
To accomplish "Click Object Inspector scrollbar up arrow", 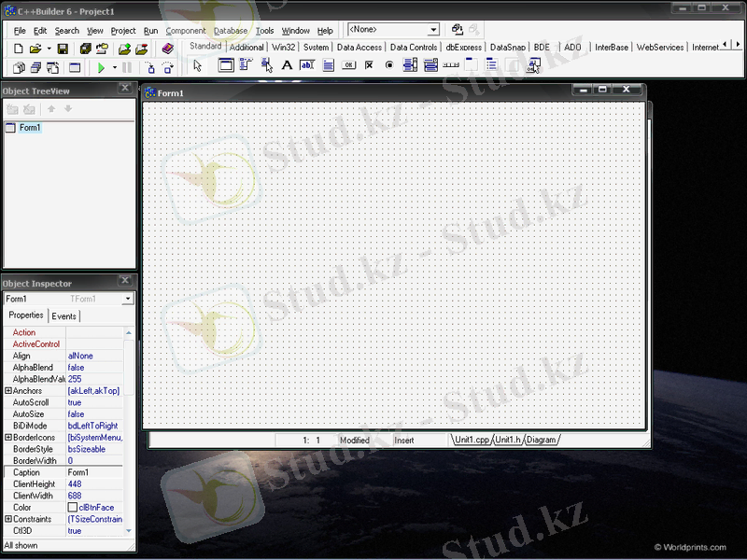I will click(x=128, y=332).
